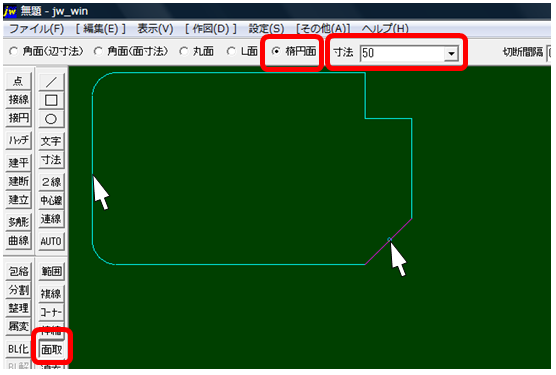Viewport: 556px width, 375px height.
Task: Choose the 接円 tangent circle tool
Action: click(18, 118)
